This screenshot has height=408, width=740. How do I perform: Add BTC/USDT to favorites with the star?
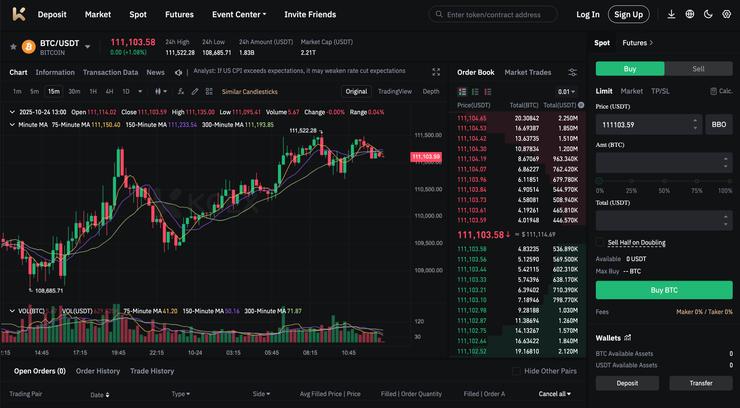pos(13,47)
